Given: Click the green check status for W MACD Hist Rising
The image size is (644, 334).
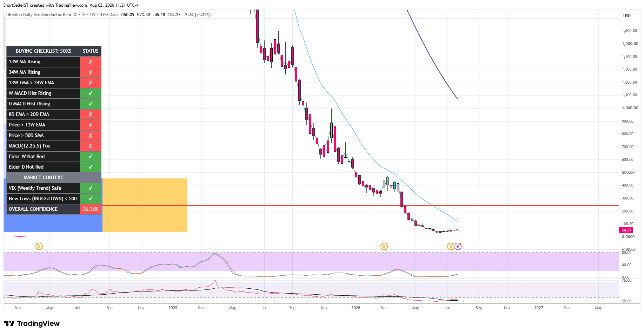Looking at the screenshot, I should (x=91, y=93).
